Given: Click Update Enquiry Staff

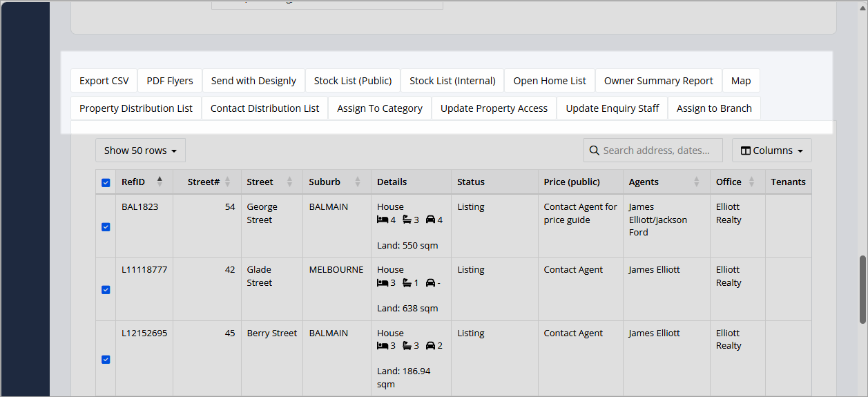Looking at the screenshot, I should point(613,108).
